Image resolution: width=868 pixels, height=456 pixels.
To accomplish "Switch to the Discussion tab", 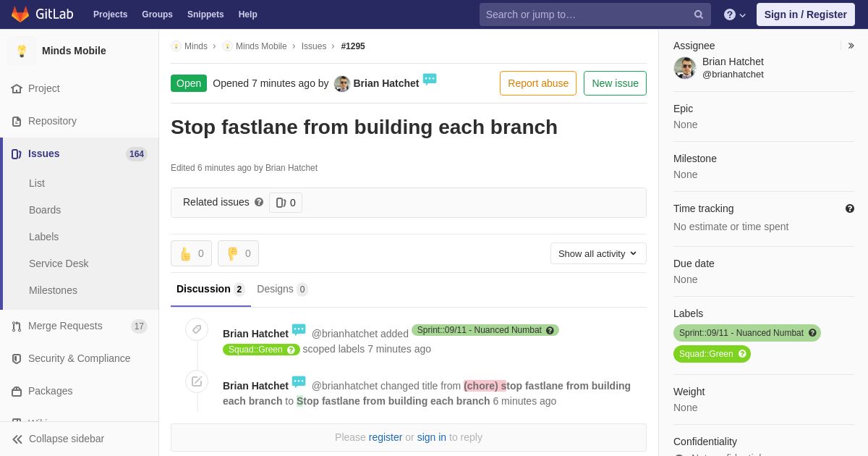I will (210, 290).
